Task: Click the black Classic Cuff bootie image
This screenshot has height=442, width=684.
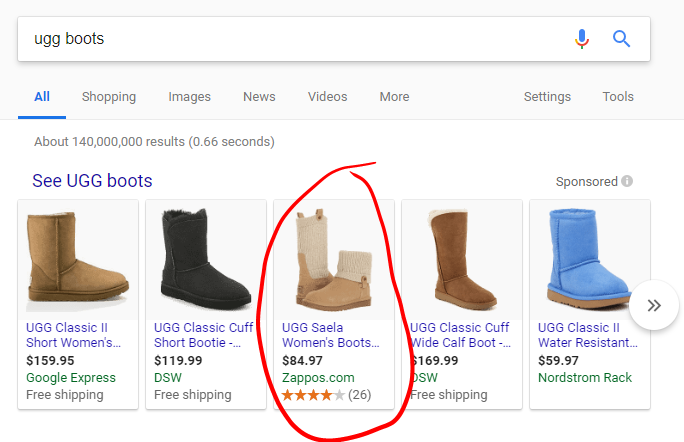Action: coord(205,258)
